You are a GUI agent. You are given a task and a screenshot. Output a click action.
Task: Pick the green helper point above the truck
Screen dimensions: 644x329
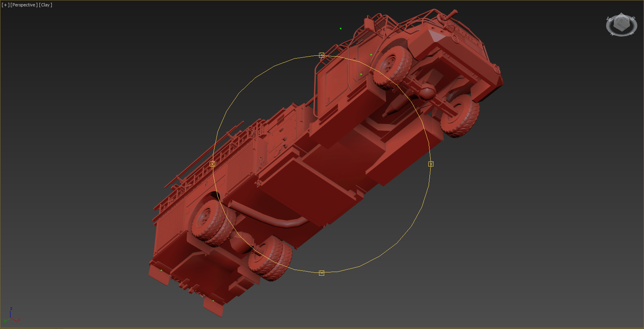(341, 28)
